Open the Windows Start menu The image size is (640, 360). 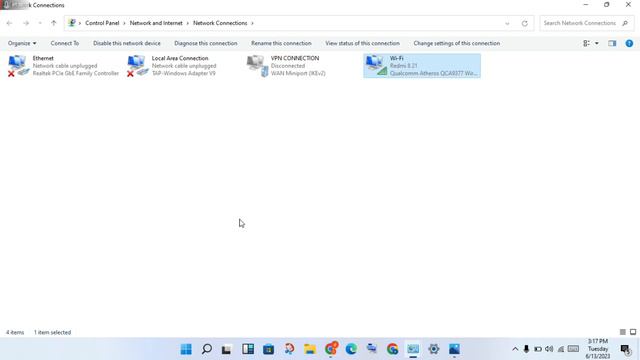pos(186,349)
